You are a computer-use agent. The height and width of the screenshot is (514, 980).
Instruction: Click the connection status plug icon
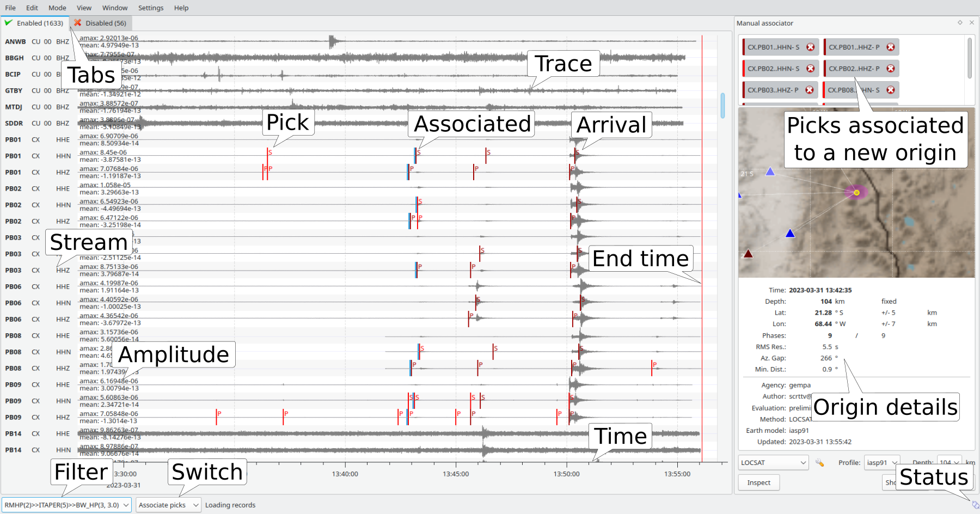point(975,505)
